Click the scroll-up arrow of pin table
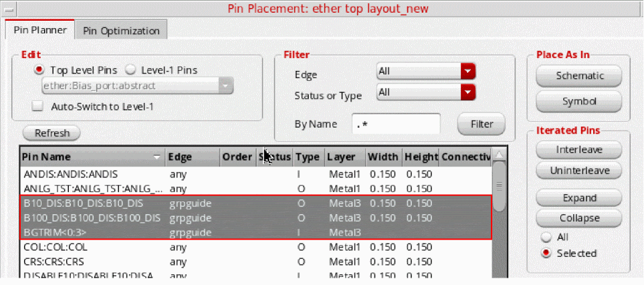This screenshot has width=644, height=285. tap(499, 155)
